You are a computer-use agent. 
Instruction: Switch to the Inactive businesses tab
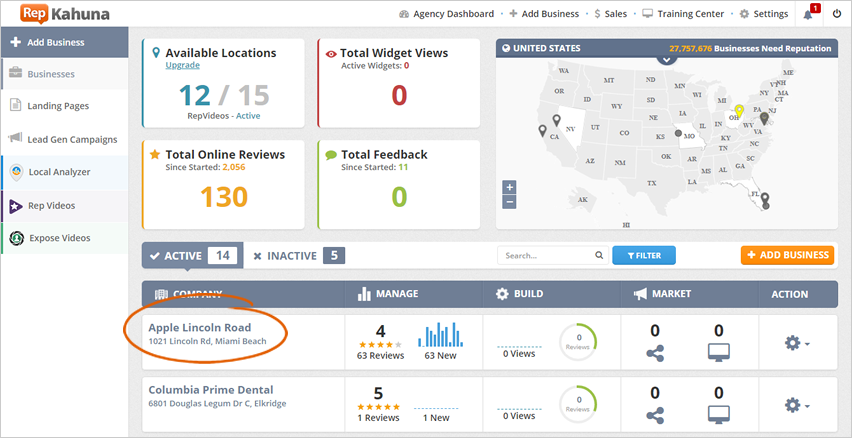(297, 255)
